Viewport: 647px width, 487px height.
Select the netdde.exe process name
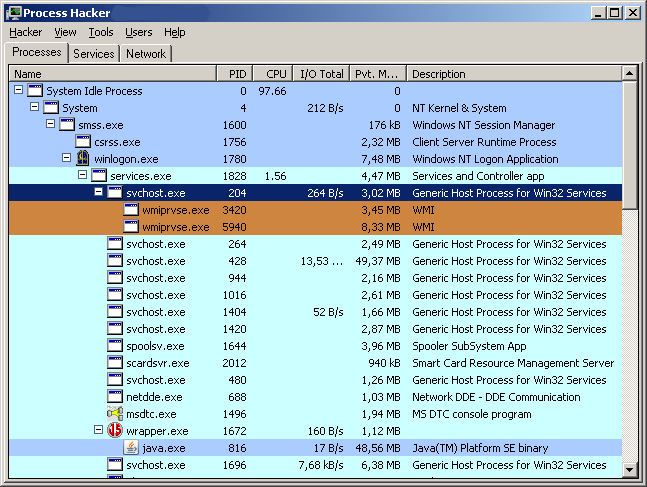(154, 397)
